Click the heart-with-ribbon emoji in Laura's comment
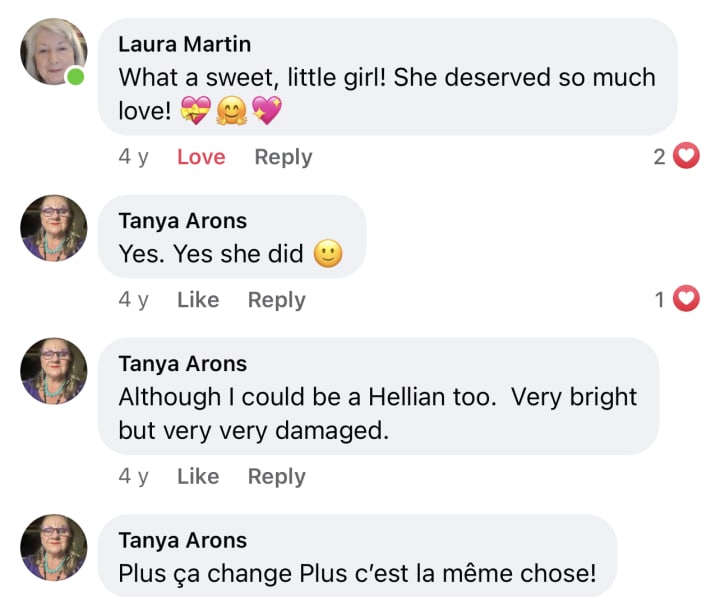Viewport: 720px width, 597px height. (x=195, y=110)
